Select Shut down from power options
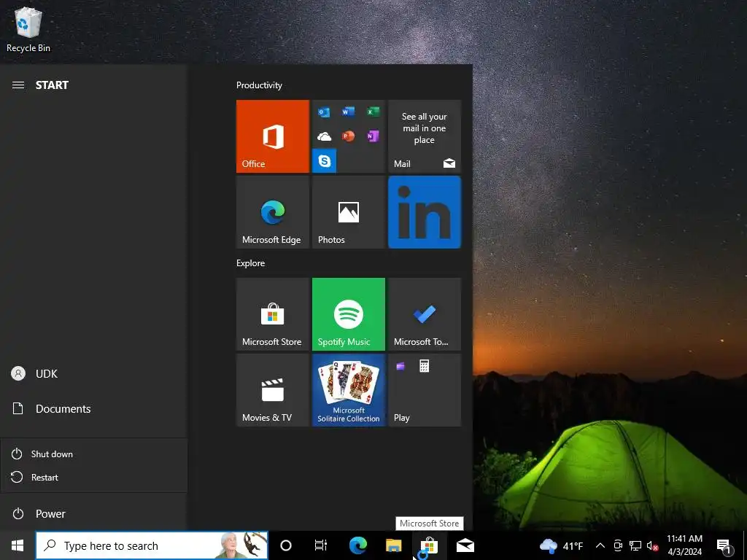This screenshot has width=747, height=560. (x=94, y=454)
